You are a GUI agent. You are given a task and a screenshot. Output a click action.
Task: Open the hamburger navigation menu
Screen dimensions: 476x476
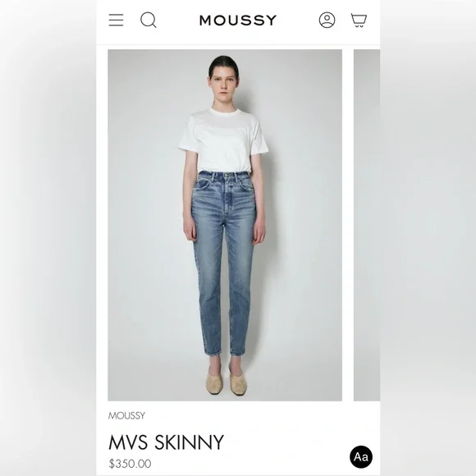(116, 20)
